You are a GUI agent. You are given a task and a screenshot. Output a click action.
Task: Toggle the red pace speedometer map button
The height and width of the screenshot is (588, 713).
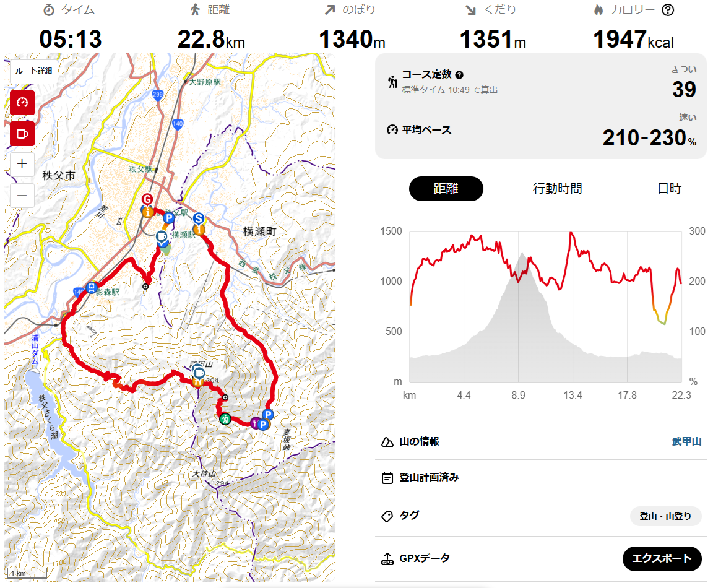pyautogui.click(x=22, y=103)
